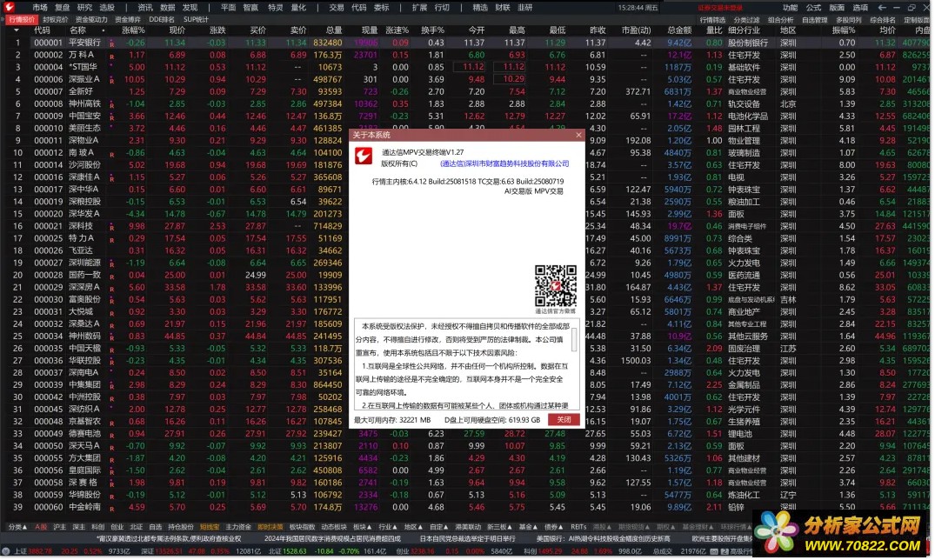Click the R marker beside 平安银行
Image resolution: width=935 pixels, height=560 pixels.
click(x=111, y=43)
